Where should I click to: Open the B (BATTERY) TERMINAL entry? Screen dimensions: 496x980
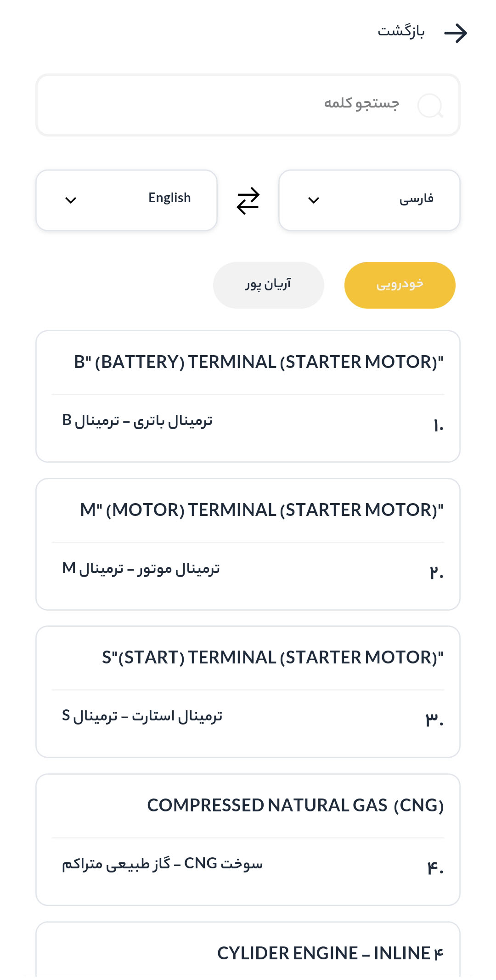259,362
